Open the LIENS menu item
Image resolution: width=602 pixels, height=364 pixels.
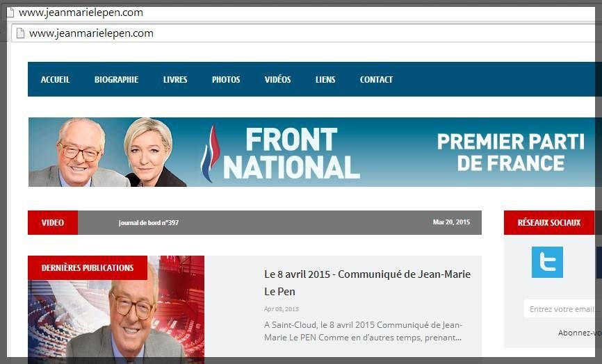pos(325,79)
